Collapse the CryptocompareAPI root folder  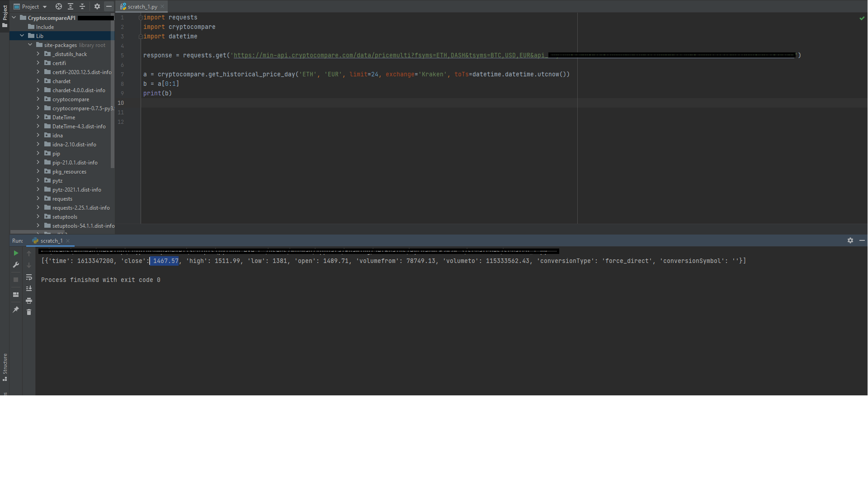[x=14, y=18]
